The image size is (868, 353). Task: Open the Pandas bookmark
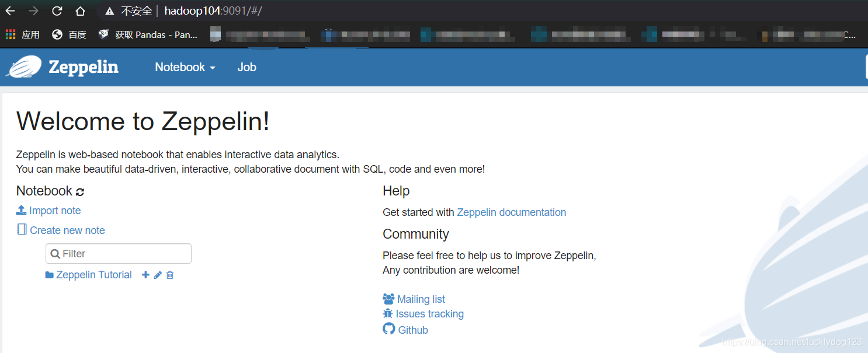148,35
